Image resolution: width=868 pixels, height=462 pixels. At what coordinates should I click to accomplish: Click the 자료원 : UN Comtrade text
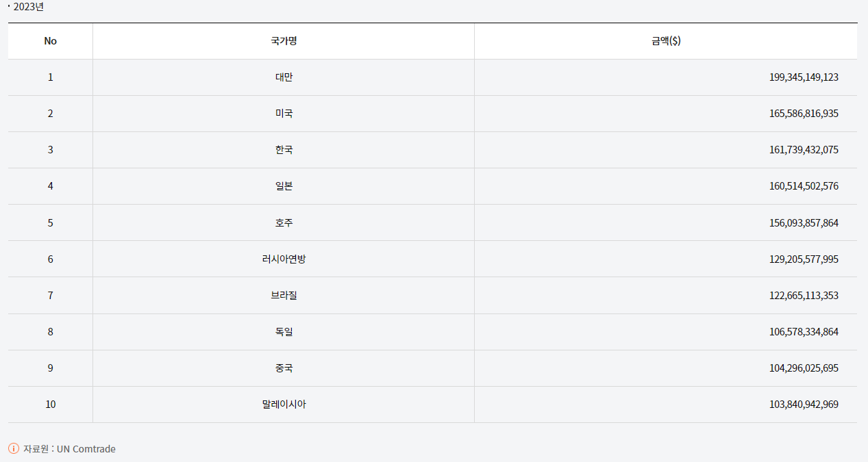click(69, 449)
